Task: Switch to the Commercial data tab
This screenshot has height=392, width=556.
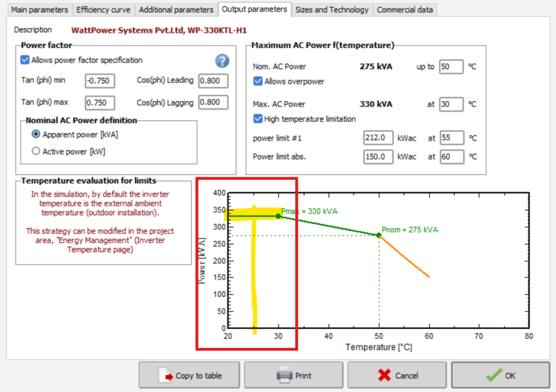Action: coord(404,10)
